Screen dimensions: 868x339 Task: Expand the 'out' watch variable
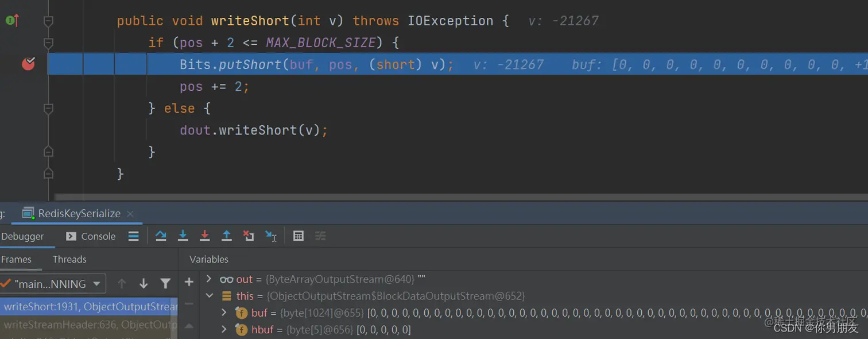coord(209,279)
